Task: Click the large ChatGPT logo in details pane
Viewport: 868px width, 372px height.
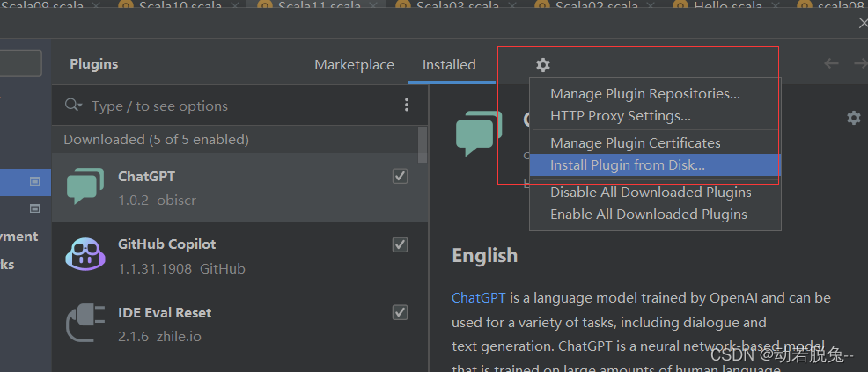Action: coord(479,133)
